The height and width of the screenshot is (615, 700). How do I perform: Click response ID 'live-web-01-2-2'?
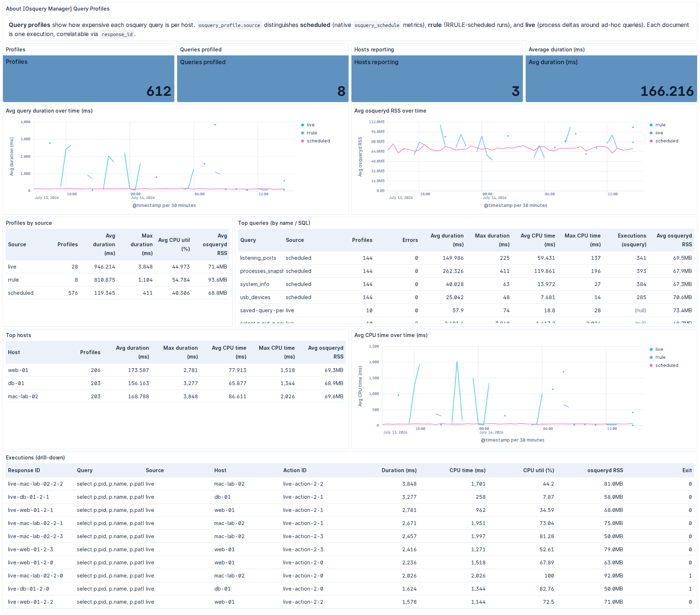31,602
